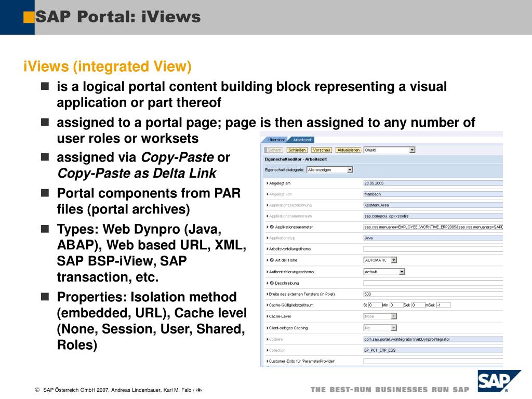Image resolution: width=532 pixels, height=399 pixels.
Task: Click the 'mSek' cache validity field
Action: (x=443, y=305)
